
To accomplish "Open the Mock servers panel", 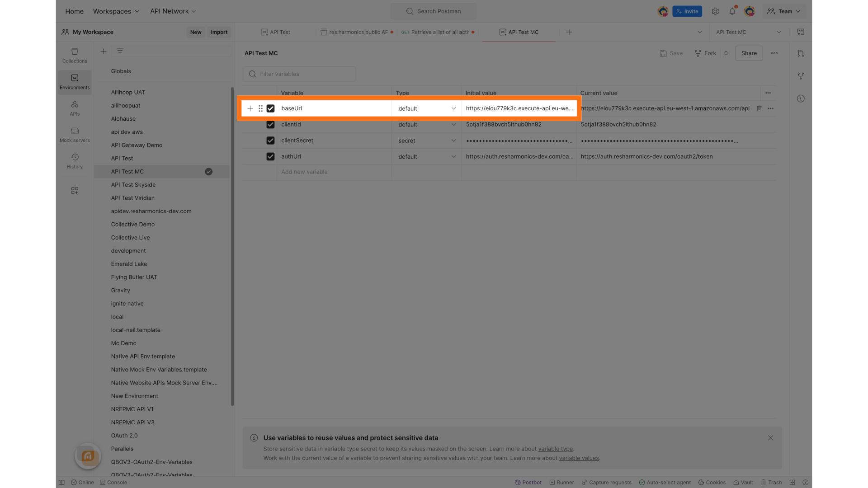I will coord(75,135).
